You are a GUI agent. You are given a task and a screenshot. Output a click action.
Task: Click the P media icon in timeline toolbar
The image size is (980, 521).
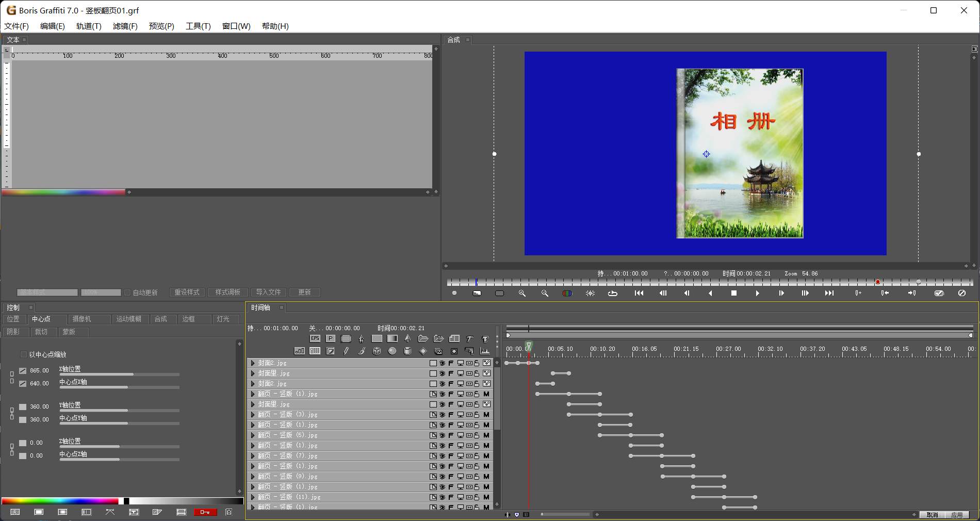coord(331,339)
